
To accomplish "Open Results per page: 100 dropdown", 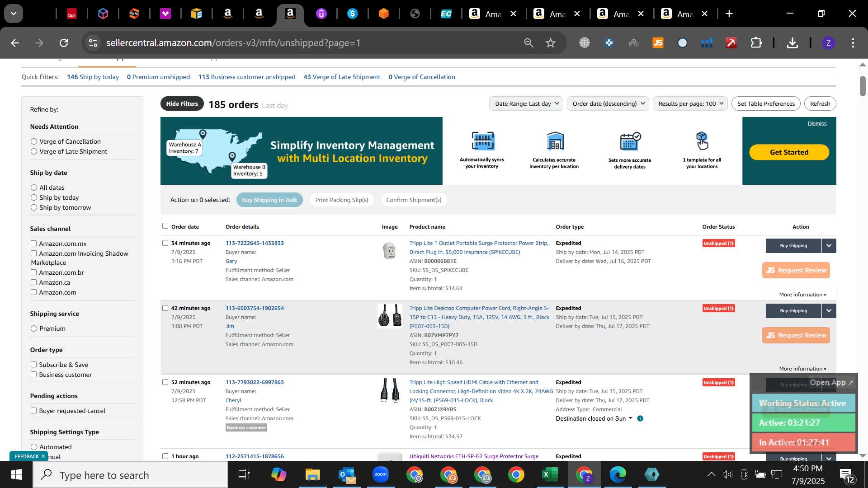I will pyautogui.click(x=690, y=103).
